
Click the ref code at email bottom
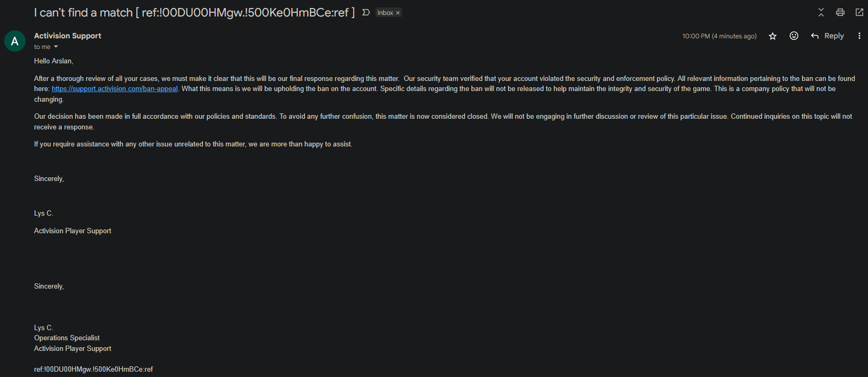pos(93,369)
